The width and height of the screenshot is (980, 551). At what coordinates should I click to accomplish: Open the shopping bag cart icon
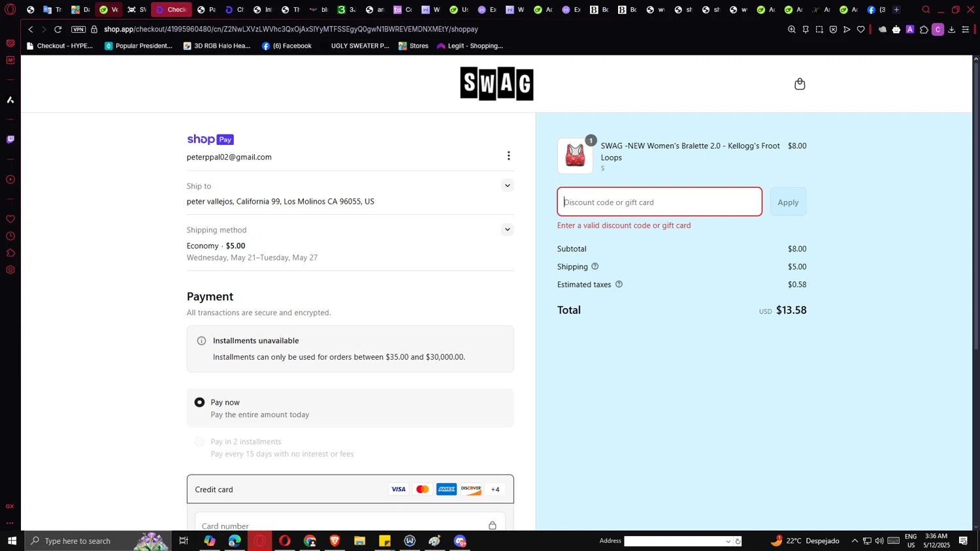tap(800, 84)
